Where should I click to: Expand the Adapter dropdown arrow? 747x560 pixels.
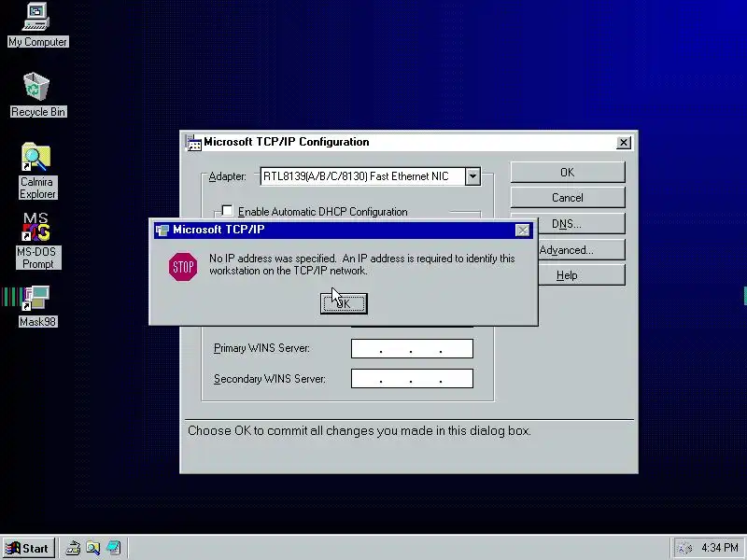(x=472, y=176)
